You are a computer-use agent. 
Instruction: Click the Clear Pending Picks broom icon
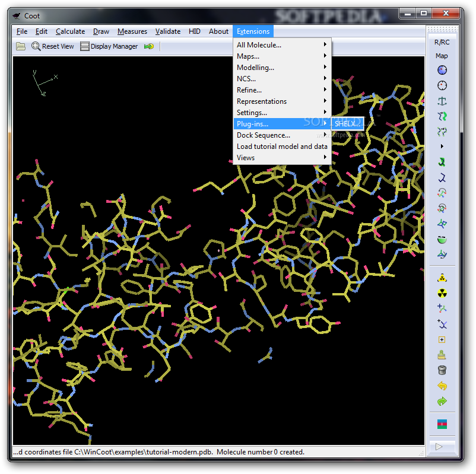442,355
